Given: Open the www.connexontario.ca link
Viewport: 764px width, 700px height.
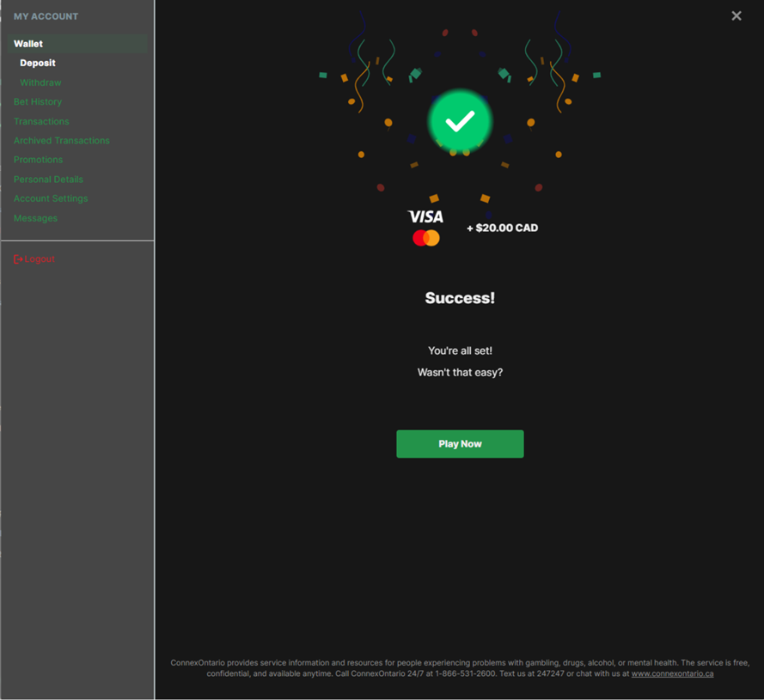Looking at the screenshot, I should (672, 673).
